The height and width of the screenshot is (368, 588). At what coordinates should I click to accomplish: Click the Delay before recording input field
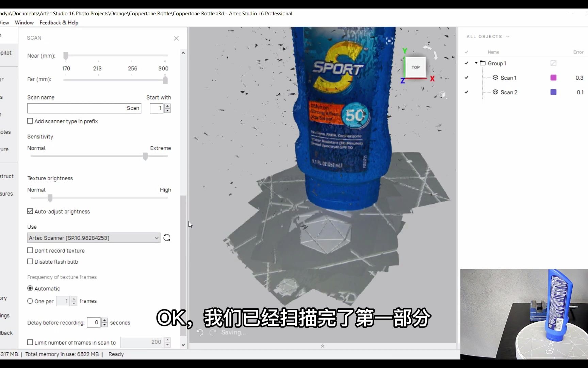click(94, 322)
